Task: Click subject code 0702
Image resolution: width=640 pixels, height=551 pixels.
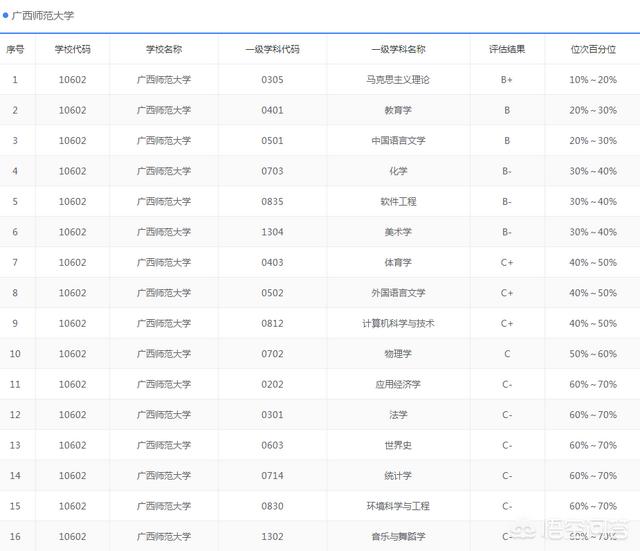Action: click(272, 354)
